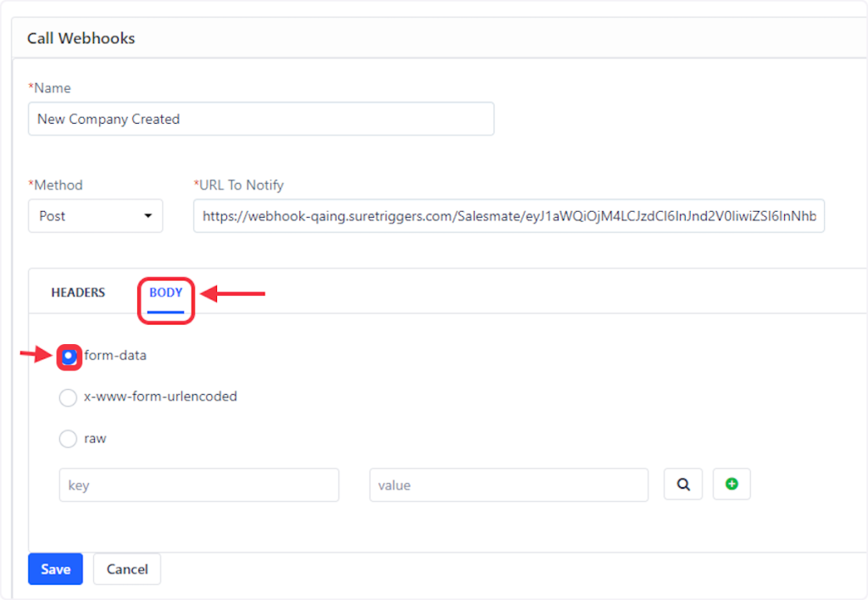The width and height of the screenshot is (868, 600).
Task: Click the caret arrow in Method dropdown
Action: pos(147,216)
